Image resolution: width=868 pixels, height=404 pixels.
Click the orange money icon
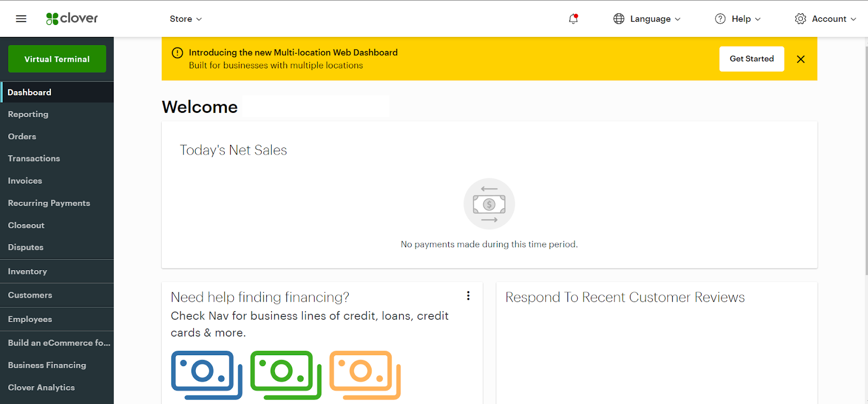(365, 375)
